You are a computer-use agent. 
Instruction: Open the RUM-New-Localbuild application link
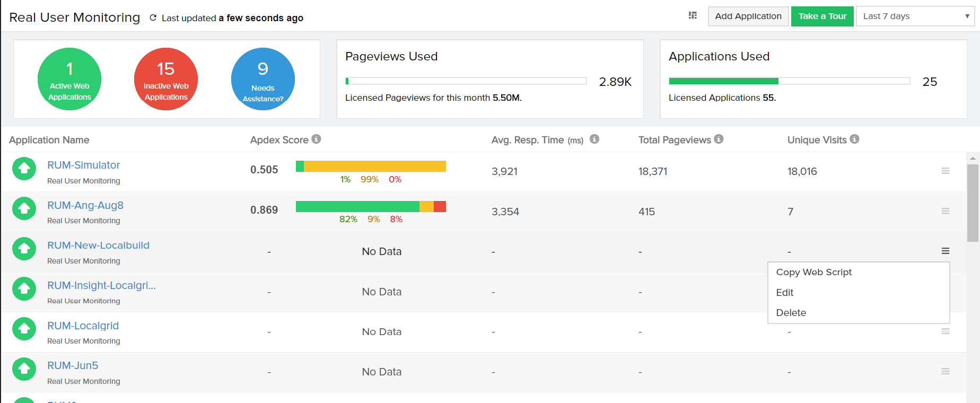(x=98, y=246)
